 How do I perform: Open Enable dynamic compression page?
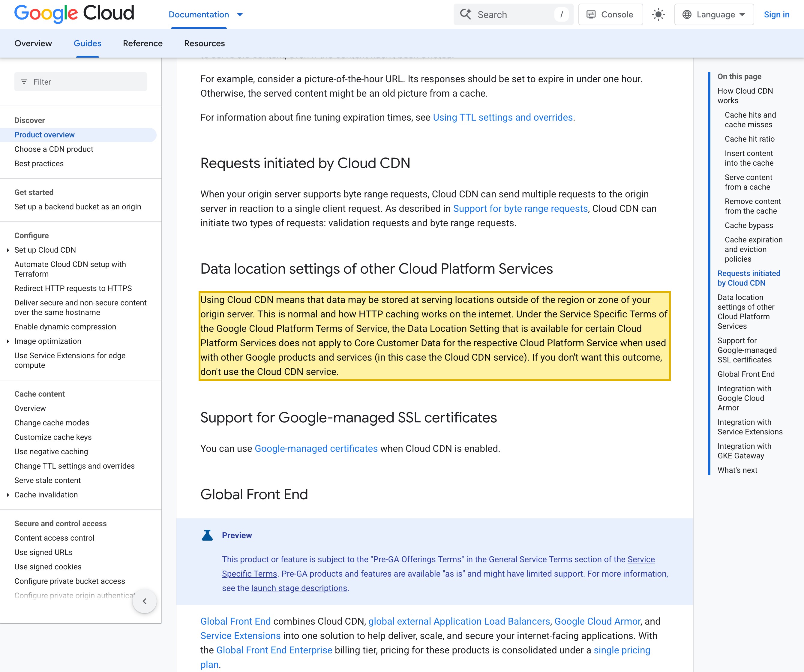tap(65, 327)
